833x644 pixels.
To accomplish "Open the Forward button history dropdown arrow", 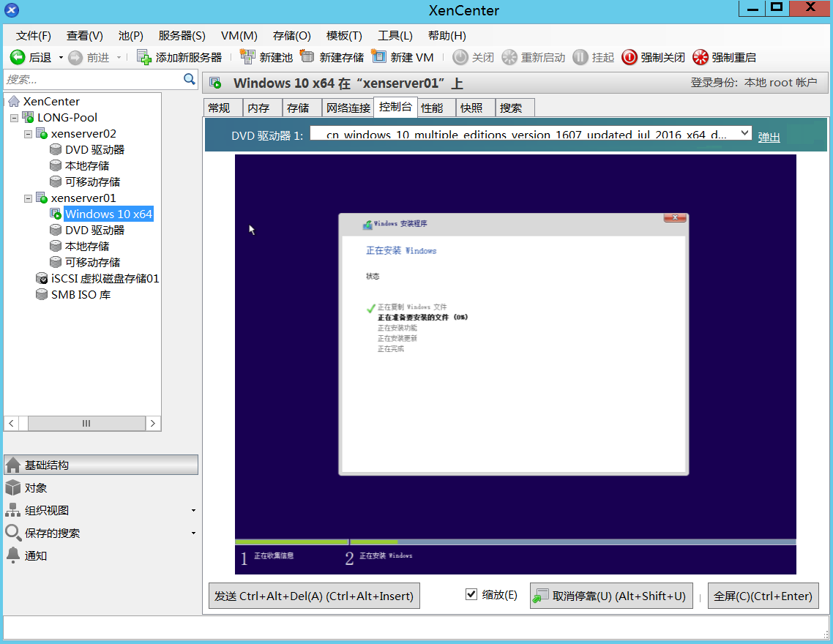I will click(119, 57).
